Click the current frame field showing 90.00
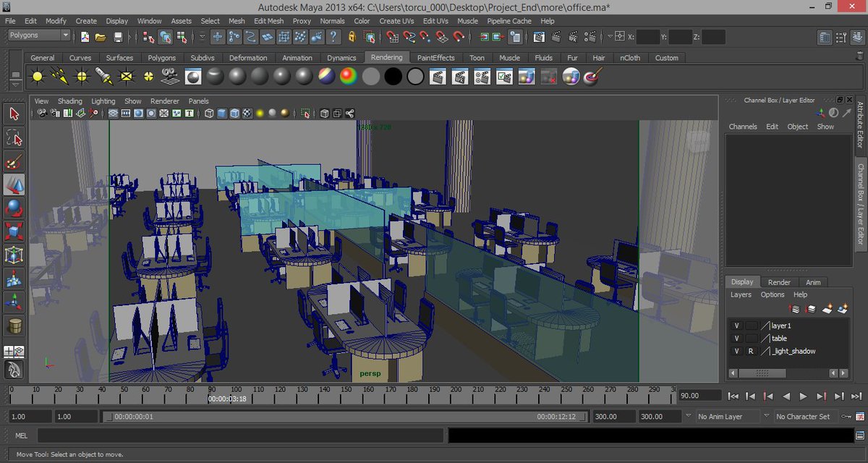868x463 pixels. [700, 396]
